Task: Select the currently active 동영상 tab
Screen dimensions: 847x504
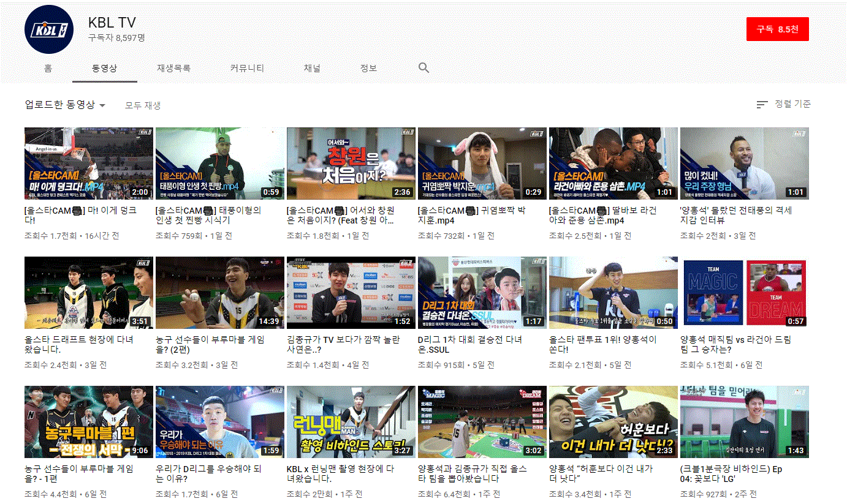Action: [104, 68]
